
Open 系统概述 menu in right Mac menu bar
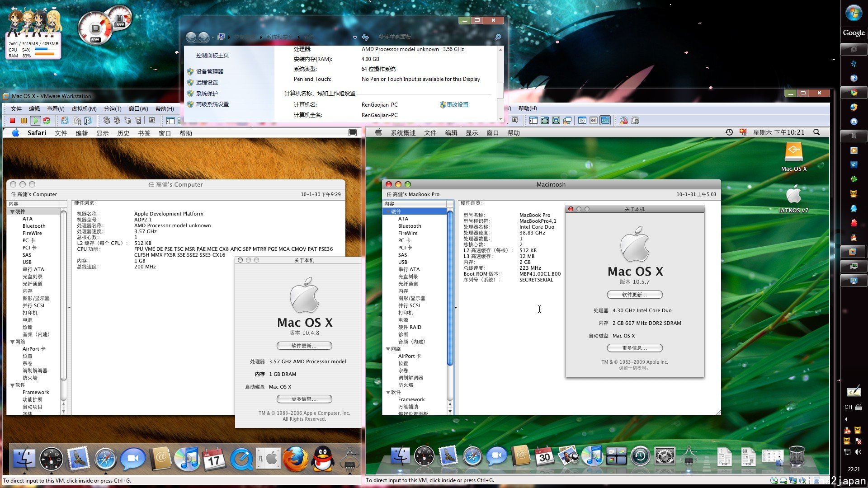tap(403, 133)
